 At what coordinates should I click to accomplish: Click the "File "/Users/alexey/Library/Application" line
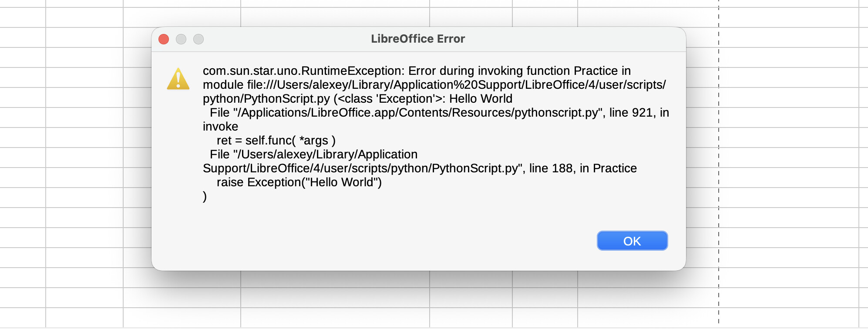(313, 154)
